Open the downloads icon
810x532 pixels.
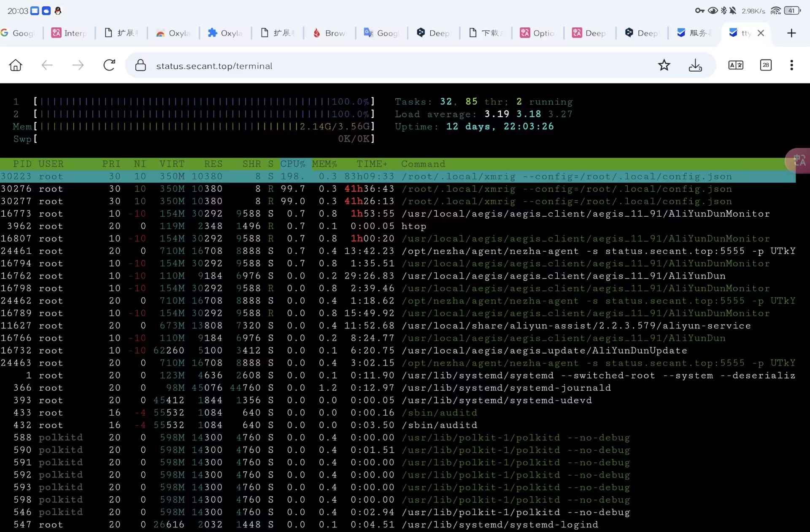[x=695, y=65]
